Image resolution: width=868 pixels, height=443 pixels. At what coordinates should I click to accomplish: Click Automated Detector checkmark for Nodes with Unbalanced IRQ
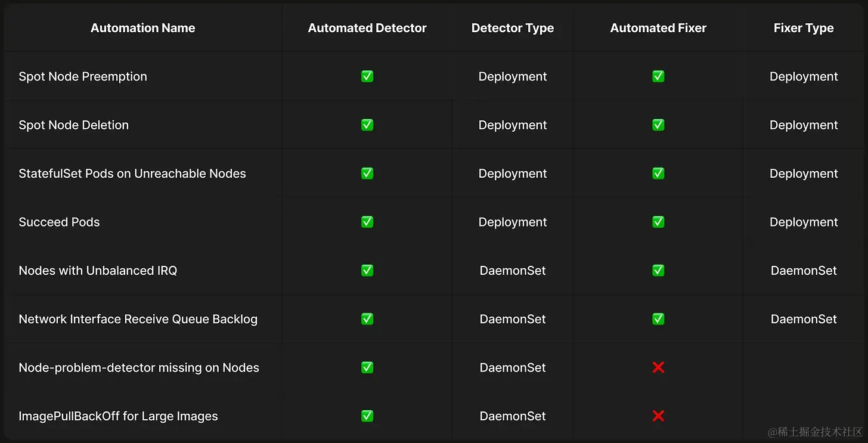[367, 271]
